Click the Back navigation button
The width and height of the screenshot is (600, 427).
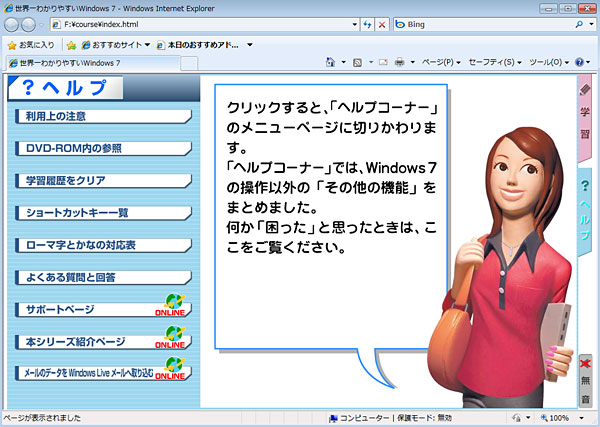point(11,25)
